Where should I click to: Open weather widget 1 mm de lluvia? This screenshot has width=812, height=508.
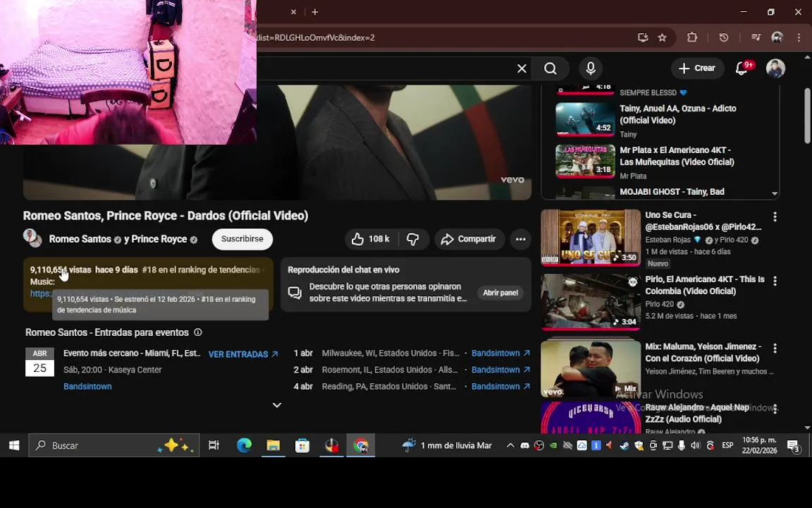click(x=447, y=445)
